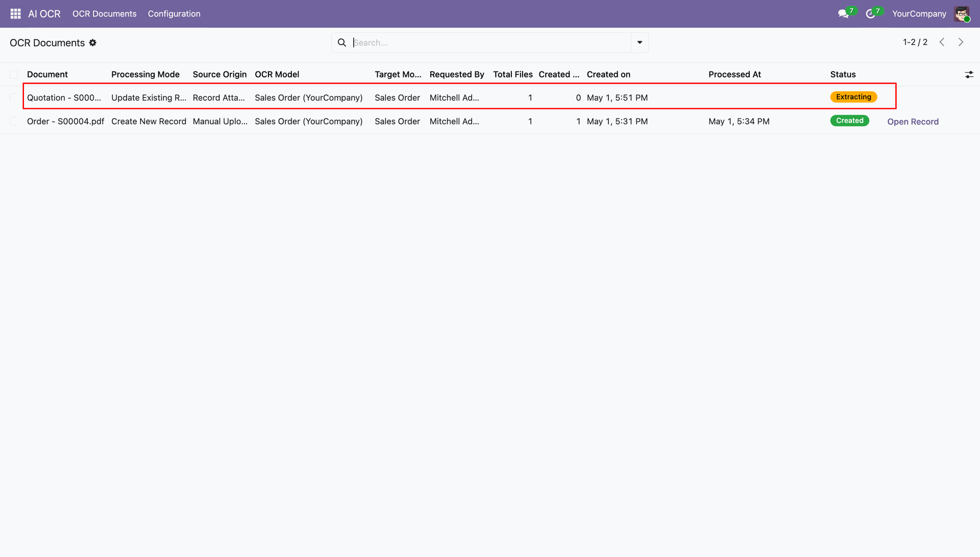Image resolution: width=980 pixels, height=557 pixels.
Task: Click the search magnifier icon
Action: pos(342,43)
